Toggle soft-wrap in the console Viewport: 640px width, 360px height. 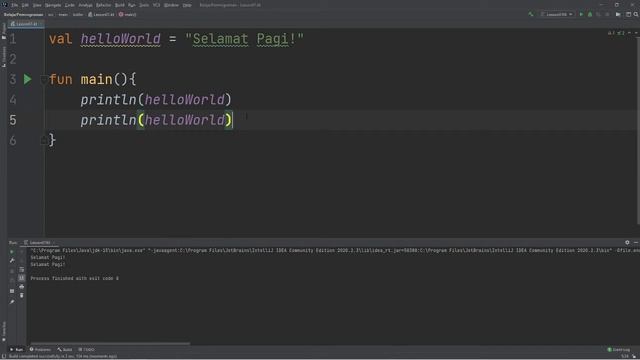tap(22, 269)
